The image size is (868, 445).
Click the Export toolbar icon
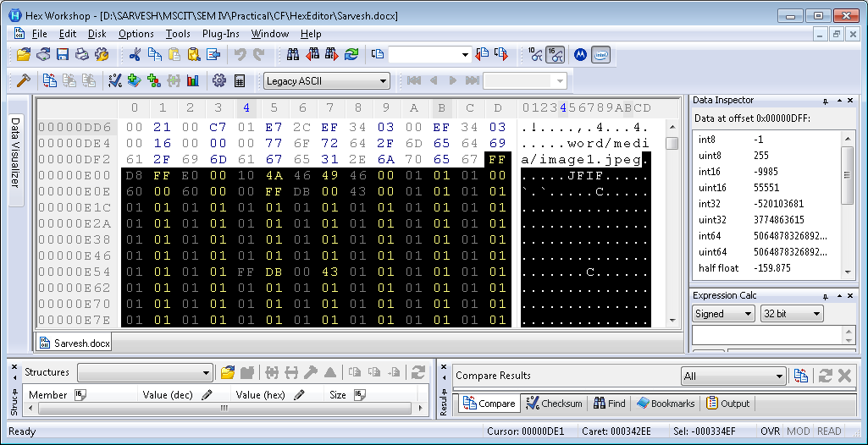click(213, 54)
